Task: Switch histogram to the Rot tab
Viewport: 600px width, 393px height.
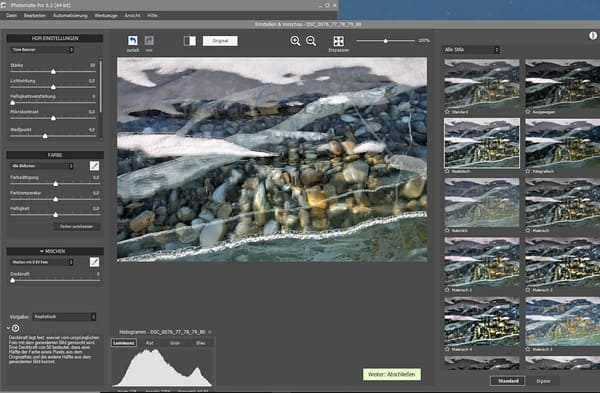Action: point(150,343)
